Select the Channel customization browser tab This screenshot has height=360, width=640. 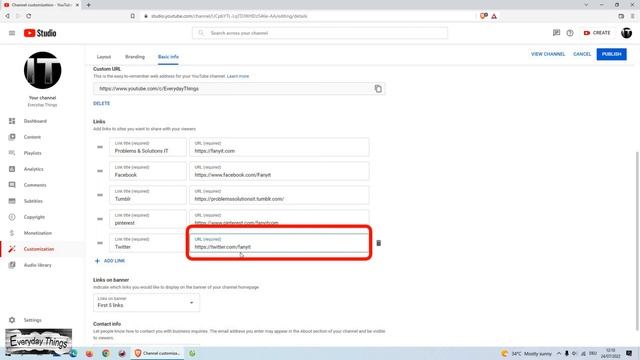(x=41, y=5)
